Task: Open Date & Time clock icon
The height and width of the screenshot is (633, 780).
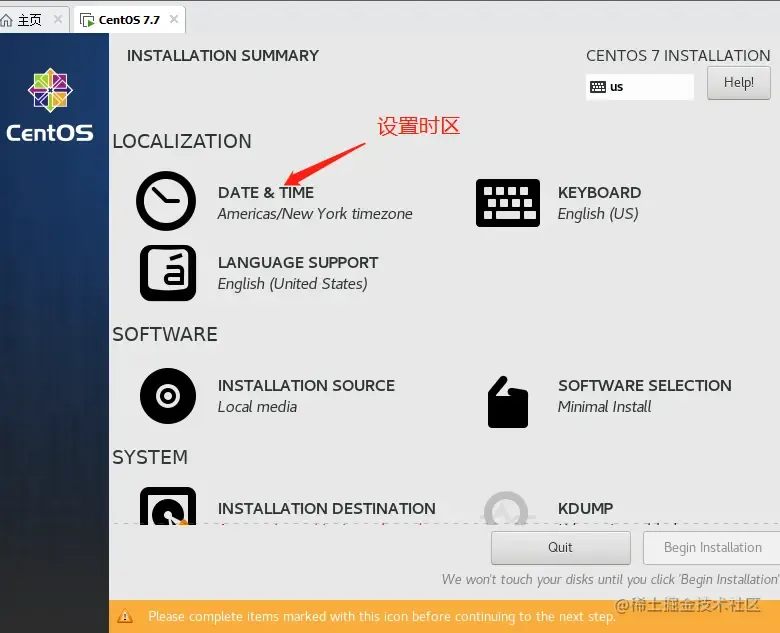Action: point(166,201)
